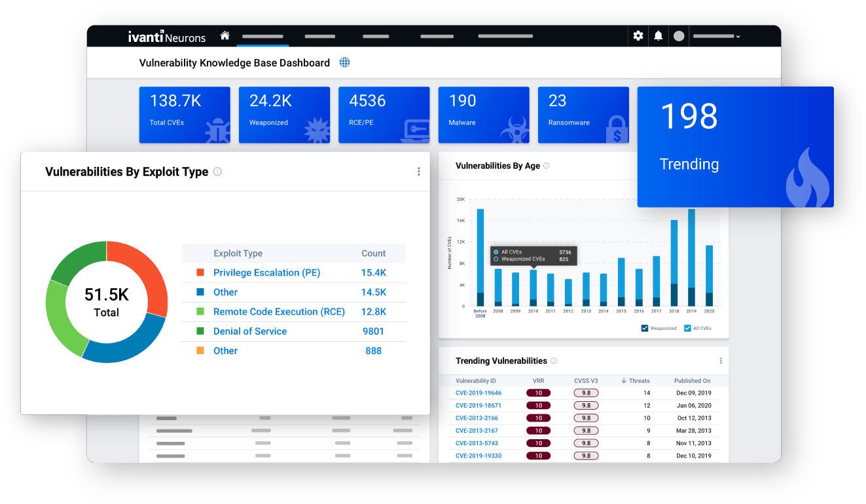The height and width of the screenshot is (504, 866).
Task: Open CVE-2019-19646 vulnerability link
Action: 478,393
